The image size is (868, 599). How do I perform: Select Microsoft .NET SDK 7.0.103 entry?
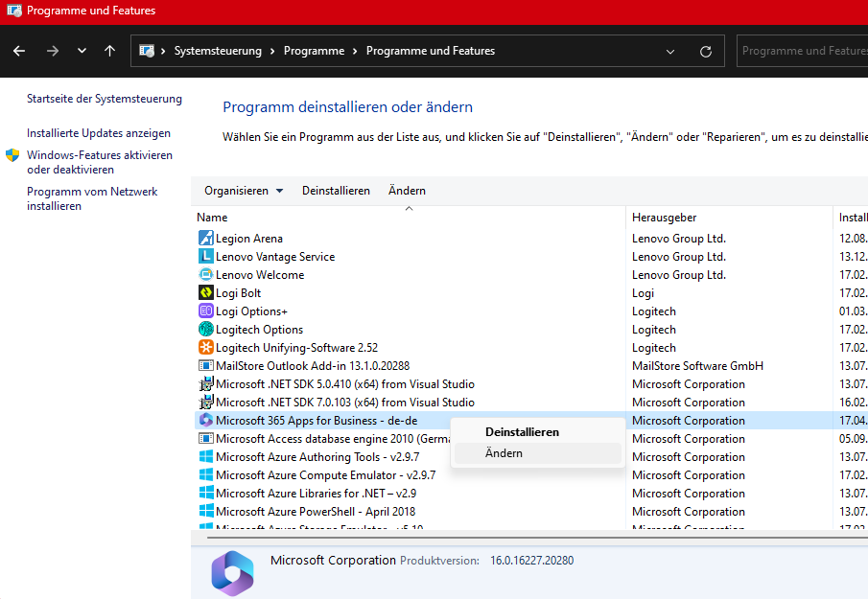pos(345,403)
